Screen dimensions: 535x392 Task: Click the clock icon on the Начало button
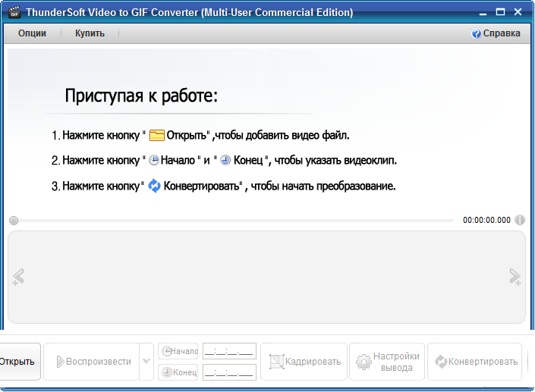[x=166, y=351]
